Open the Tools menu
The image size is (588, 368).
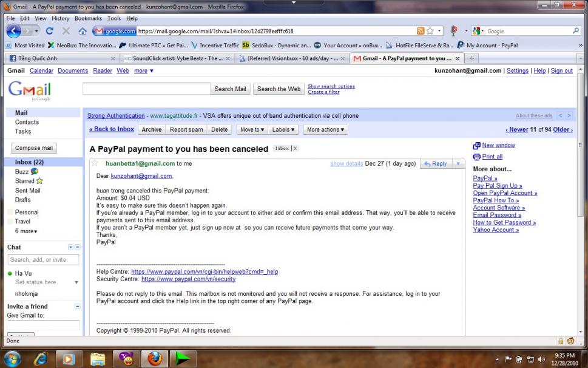pos(114,18)
